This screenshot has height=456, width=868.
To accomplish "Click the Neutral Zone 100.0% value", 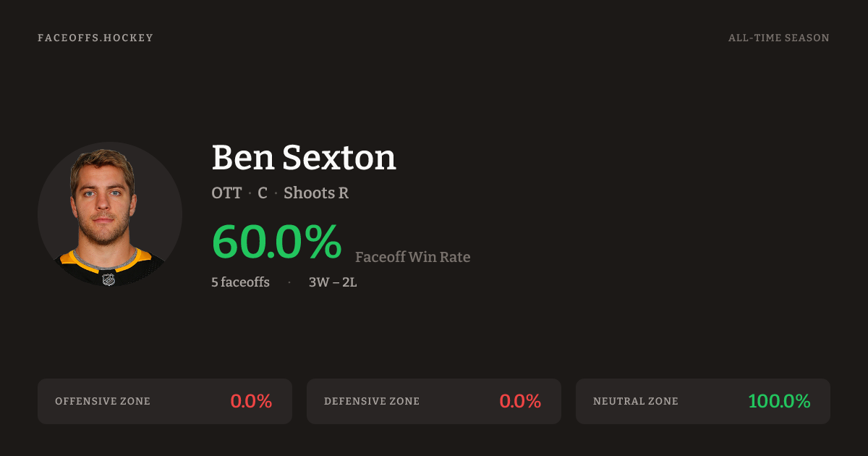I will 779,401.
